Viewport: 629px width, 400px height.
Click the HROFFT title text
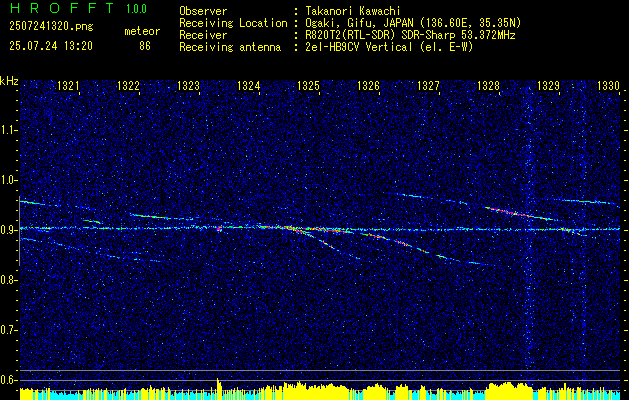click(62, 8)
